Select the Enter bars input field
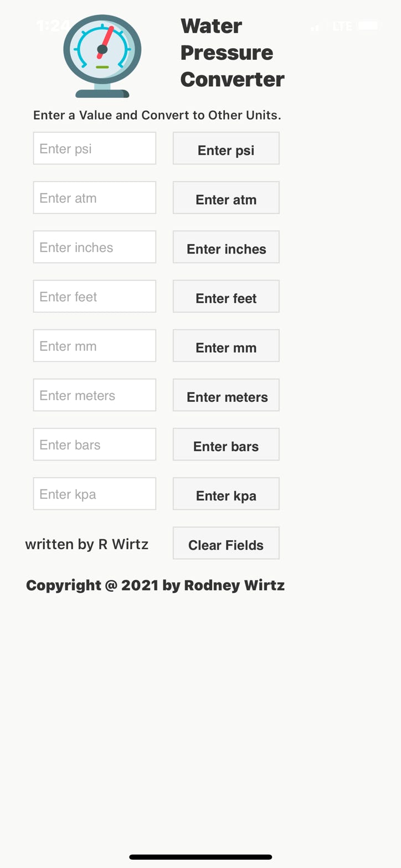 (94, 444)
